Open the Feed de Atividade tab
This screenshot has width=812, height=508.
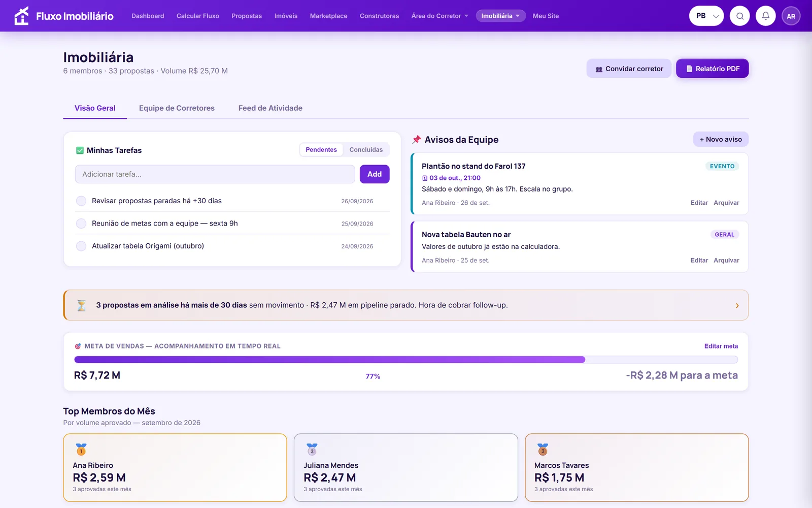(270, 108)
